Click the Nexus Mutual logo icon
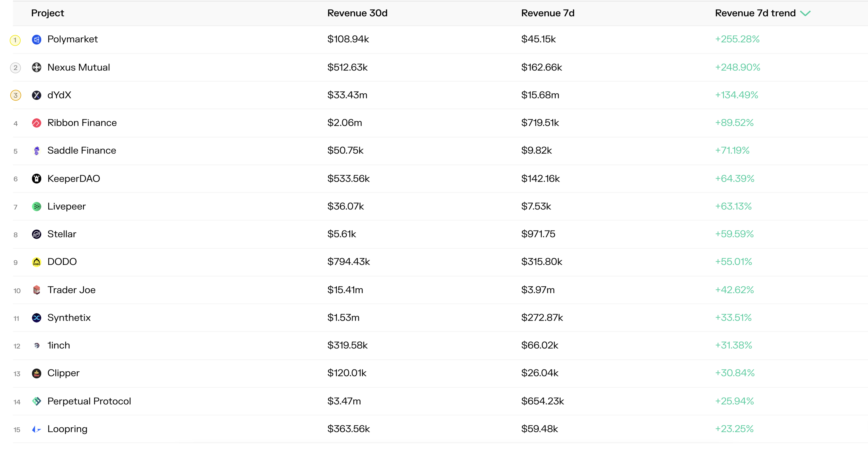Image resolution: width=868 pixels, height=450 pixels. (36, 67)
